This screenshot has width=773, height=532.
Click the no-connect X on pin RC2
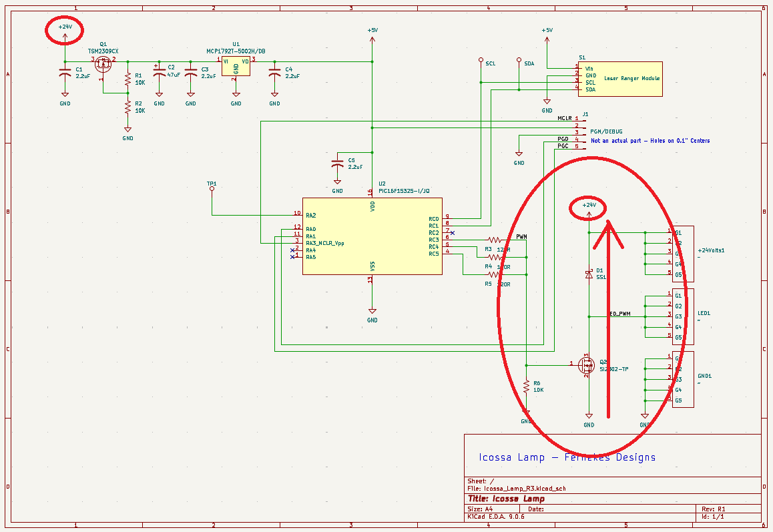(x=453, y=233)
